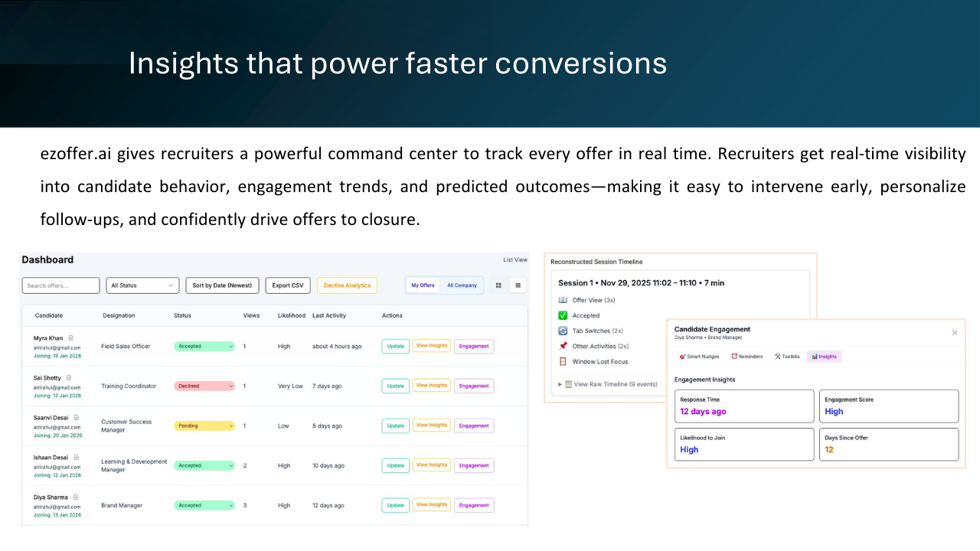980x551 pixels.
Task: Click the Toolkits tools icon
Action: pos(777,356)
